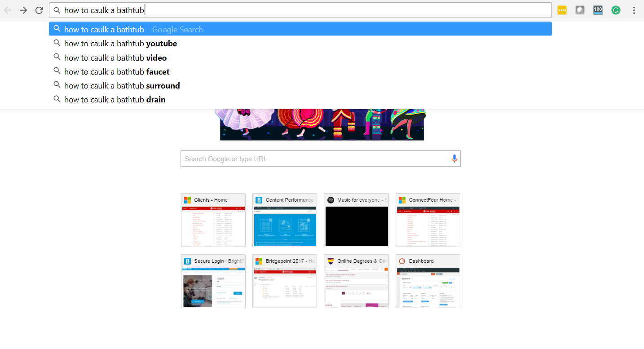Click the browser forward arrow

pyautogui.click(x=23, y=10)
